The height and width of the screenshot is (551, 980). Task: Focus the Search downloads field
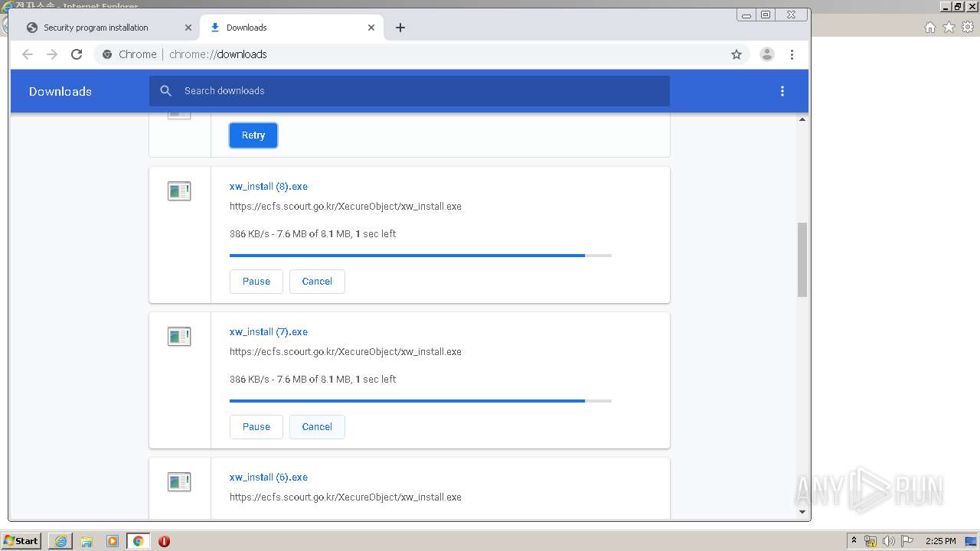tap(410, 91)
